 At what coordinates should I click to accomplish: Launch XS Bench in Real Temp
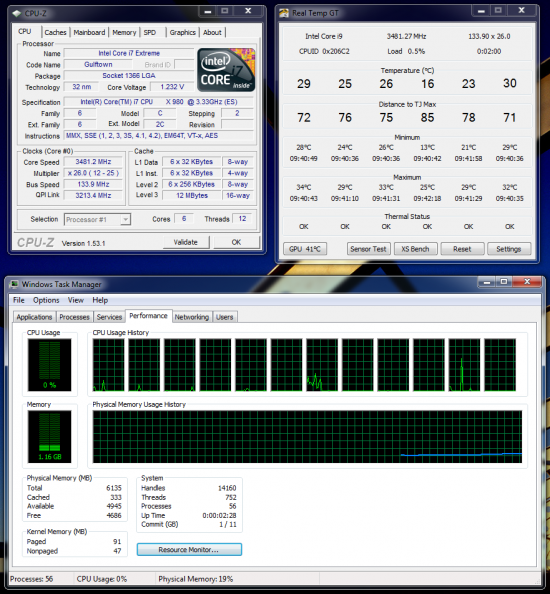tap(416, 249)
